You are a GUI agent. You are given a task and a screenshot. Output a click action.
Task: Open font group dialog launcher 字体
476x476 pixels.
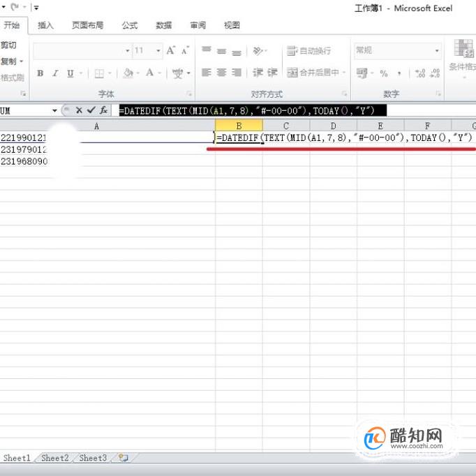[x=189, y=94]
